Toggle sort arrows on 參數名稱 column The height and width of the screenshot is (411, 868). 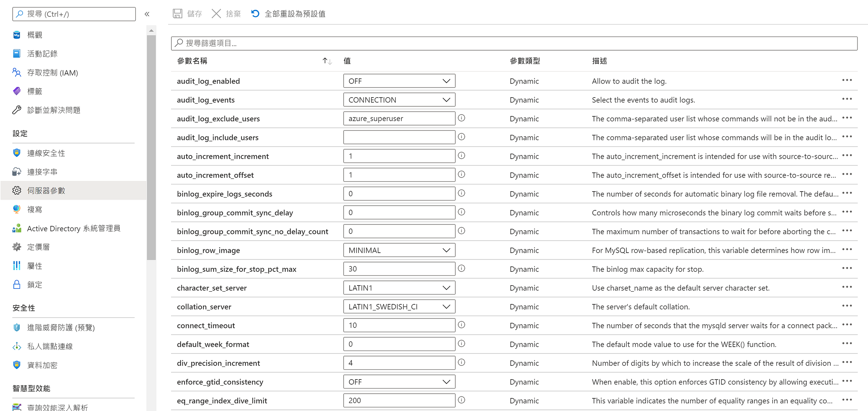(x=327, y=61)
